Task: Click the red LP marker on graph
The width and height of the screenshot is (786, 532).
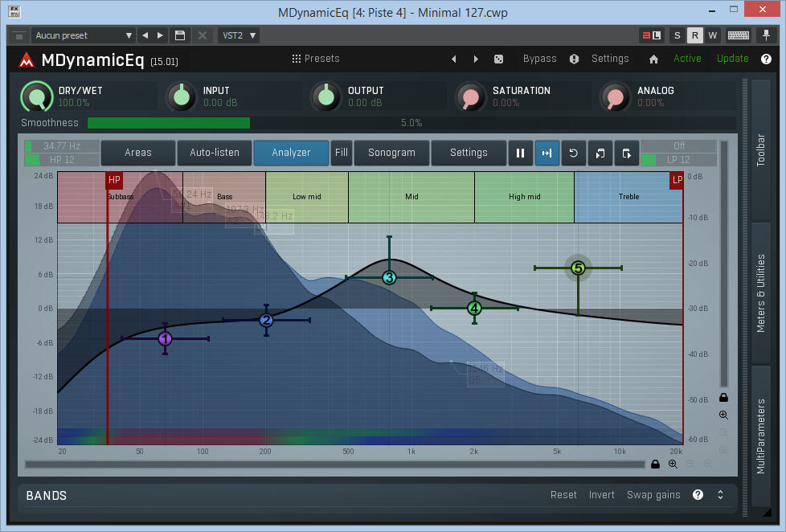Action: [677, 180]
